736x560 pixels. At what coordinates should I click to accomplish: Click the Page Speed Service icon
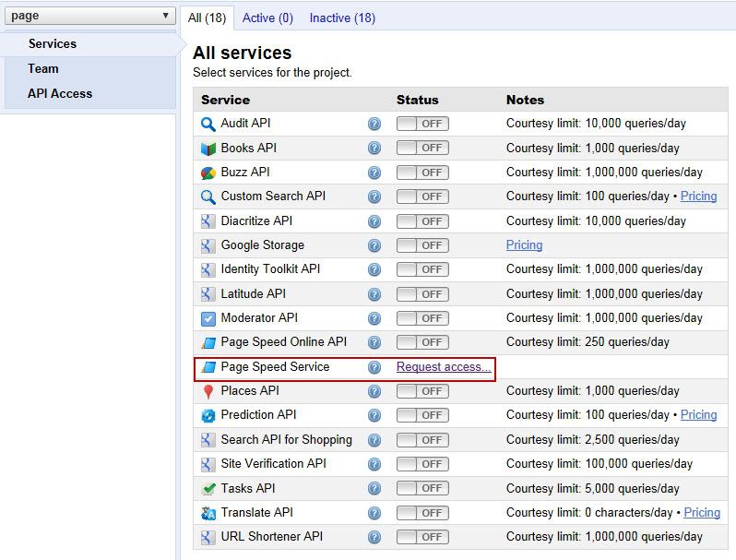(x=208, y=367)
